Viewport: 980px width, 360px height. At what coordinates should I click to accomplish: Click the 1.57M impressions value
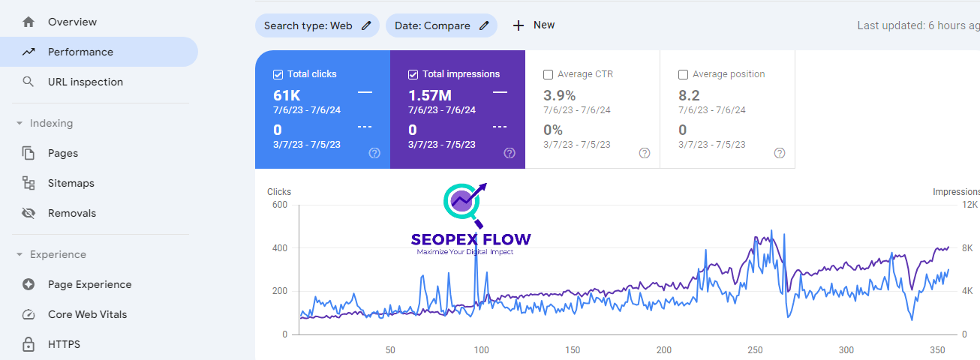click(430, 95)
